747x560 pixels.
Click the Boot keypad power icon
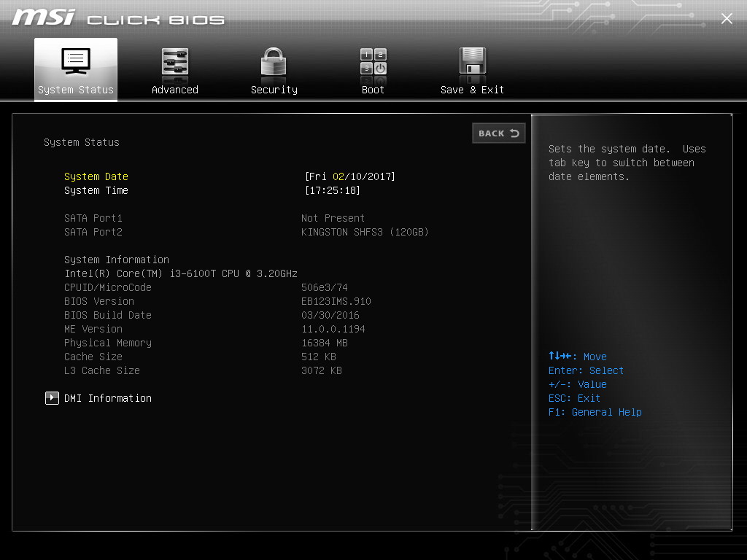373,61
